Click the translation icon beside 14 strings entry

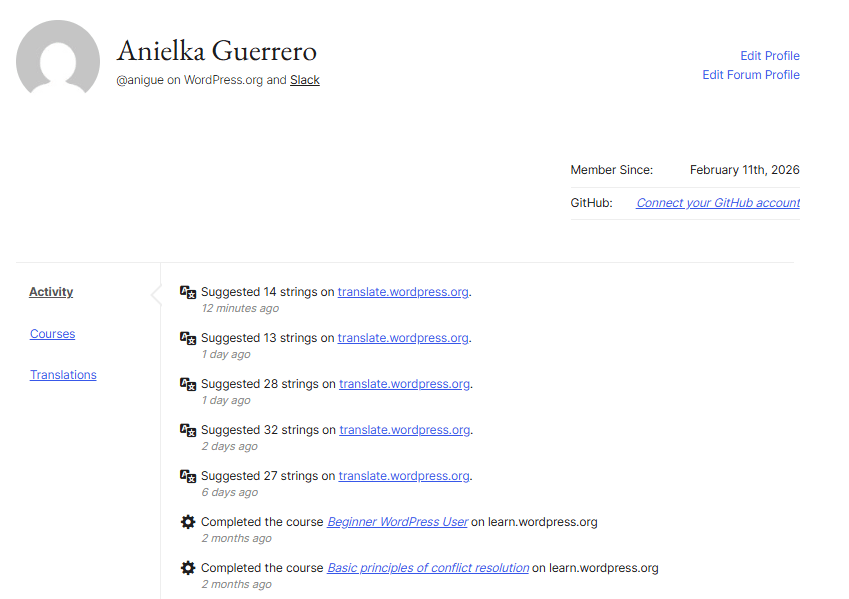pyautogui.click(x=188, y=292)
